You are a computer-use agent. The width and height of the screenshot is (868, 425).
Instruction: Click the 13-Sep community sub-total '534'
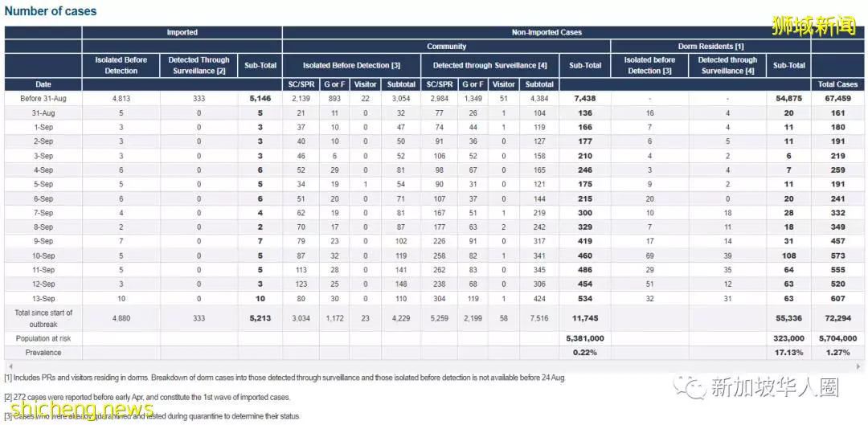point(584,298)
